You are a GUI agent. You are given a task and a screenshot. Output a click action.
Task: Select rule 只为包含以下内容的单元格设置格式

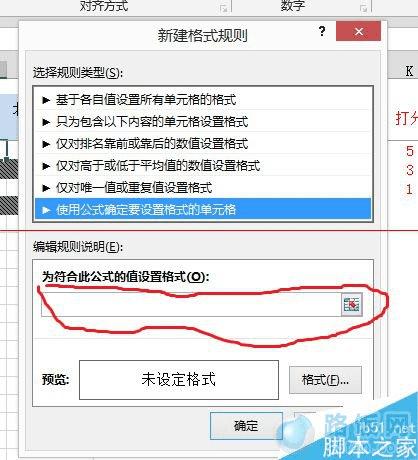coord(203,121)
